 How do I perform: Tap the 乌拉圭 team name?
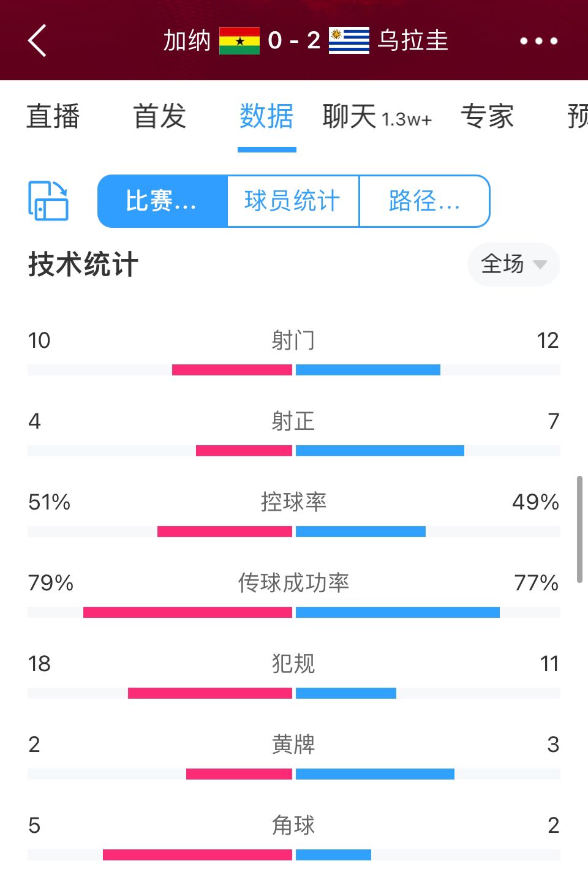pos(413,41)
